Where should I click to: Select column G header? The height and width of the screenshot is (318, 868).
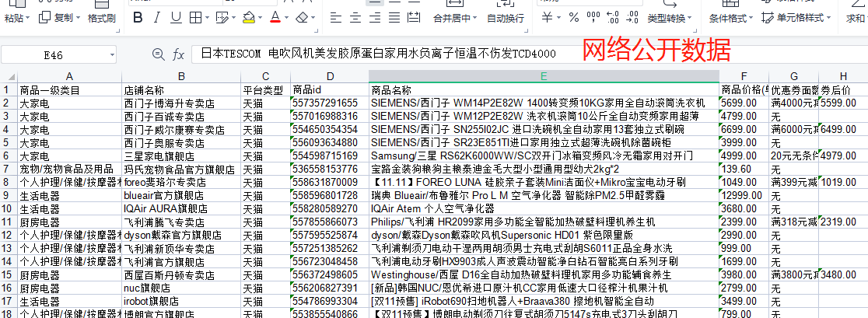click(794, 76)
